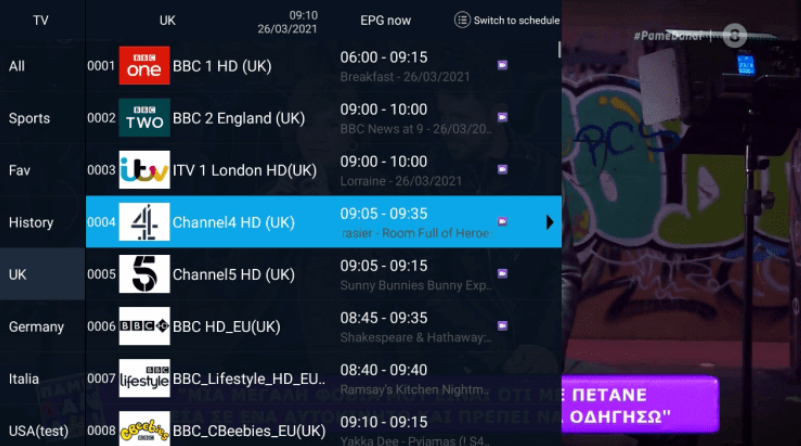This screenshot has width=801, height=446.
Task: Select the Channel 5 logo
Action: click(x=144, y=274)
